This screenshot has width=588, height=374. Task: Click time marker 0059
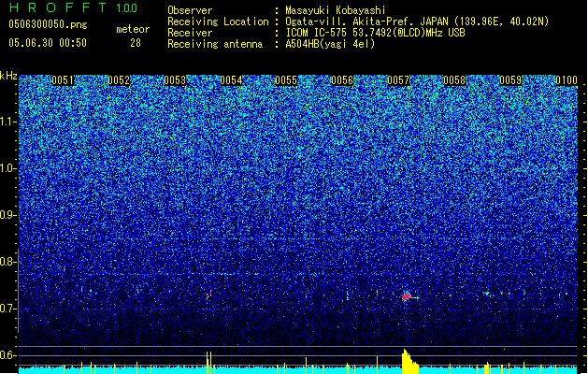[510, 80]
